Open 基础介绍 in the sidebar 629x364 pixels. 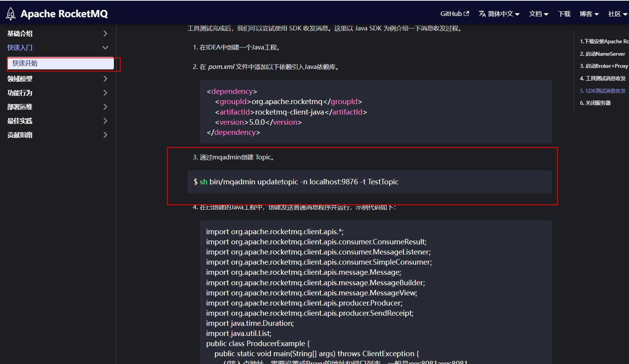(x=20, y=34)
